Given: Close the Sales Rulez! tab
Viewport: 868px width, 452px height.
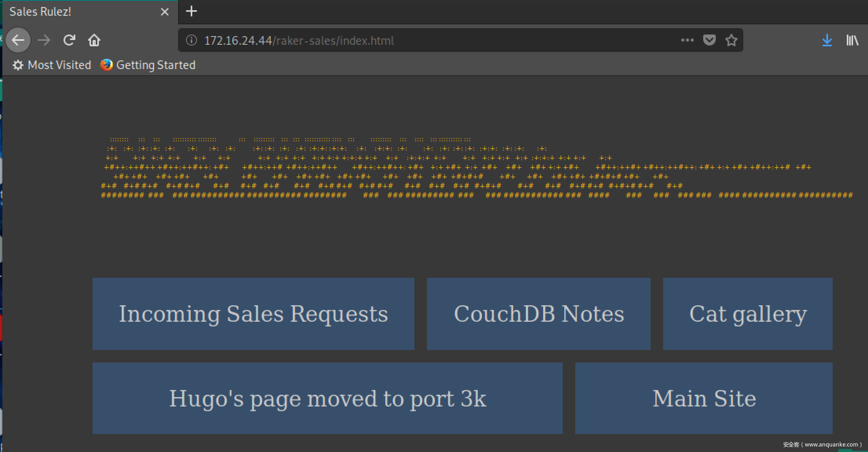Looking at the screenshot, I should point(165,12).
